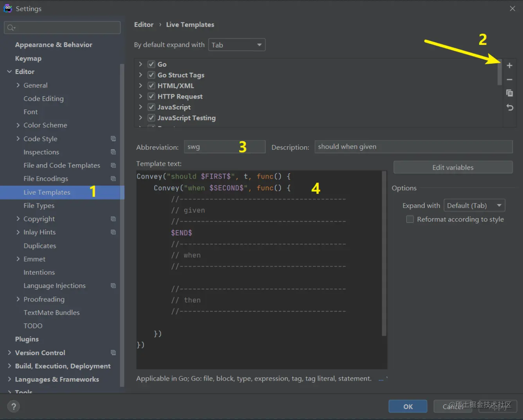Click the template list vertical scrollbar
Screen dimensions: 523x420
point(500,73)
